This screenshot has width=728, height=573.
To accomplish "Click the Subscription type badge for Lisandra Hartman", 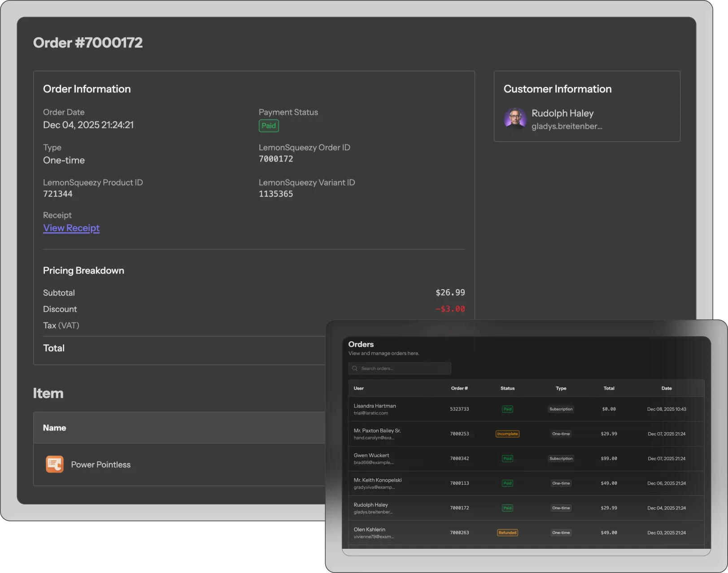I will [561, 409].
